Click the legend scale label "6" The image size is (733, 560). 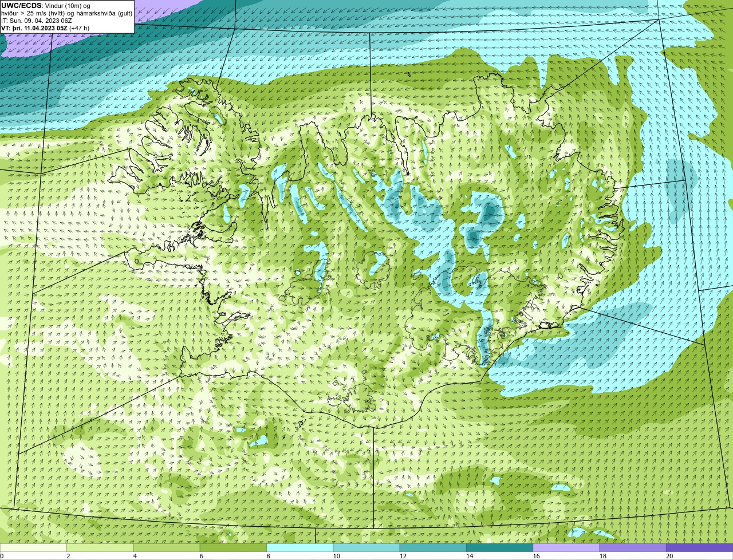202,556
